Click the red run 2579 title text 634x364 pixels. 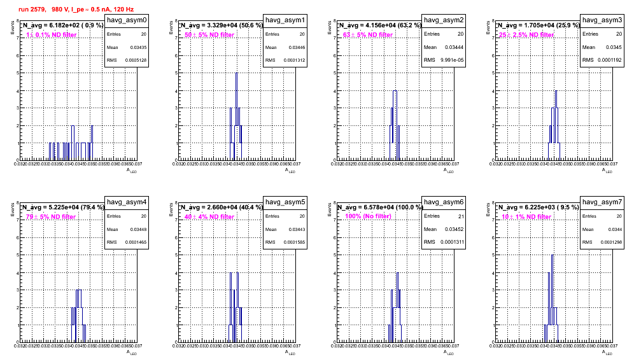click(x=76, y=10)
